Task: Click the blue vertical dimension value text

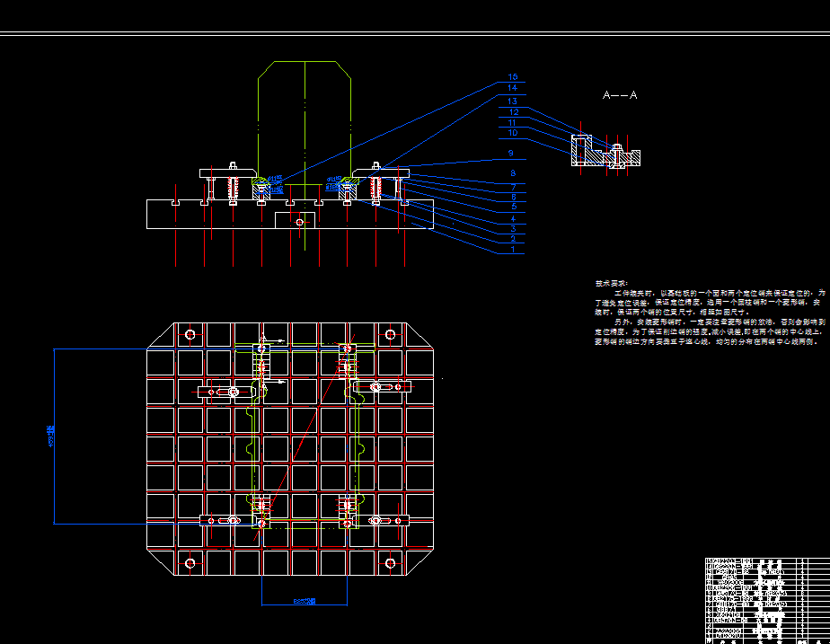Action: [51, 436]
